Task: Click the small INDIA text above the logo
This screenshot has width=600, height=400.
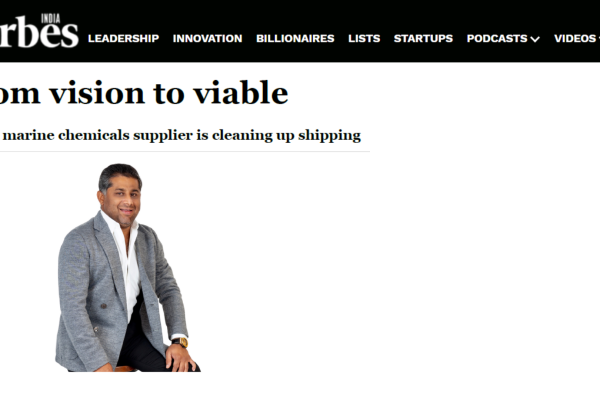Action: (x=51, y=18)
